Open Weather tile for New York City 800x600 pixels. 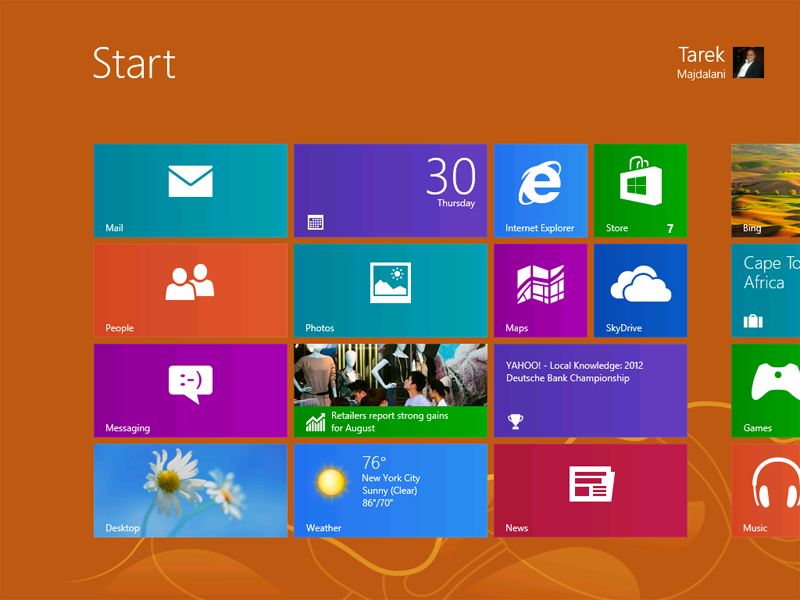pyautogui.click(x=390, y=490)
